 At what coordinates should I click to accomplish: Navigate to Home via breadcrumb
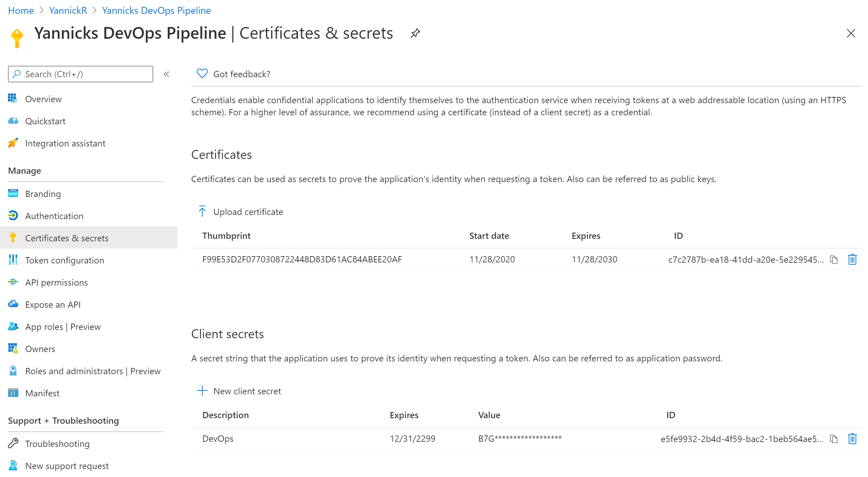coord(21,10)
